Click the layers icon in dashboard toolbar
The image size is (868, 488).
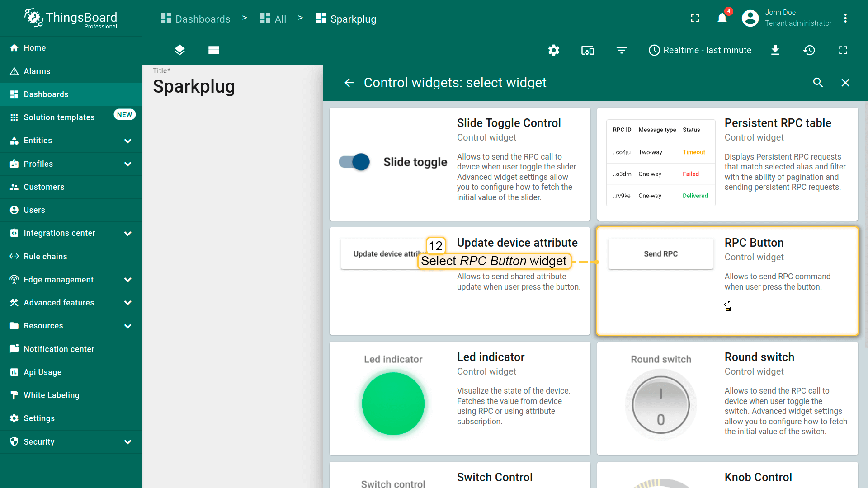179,50
